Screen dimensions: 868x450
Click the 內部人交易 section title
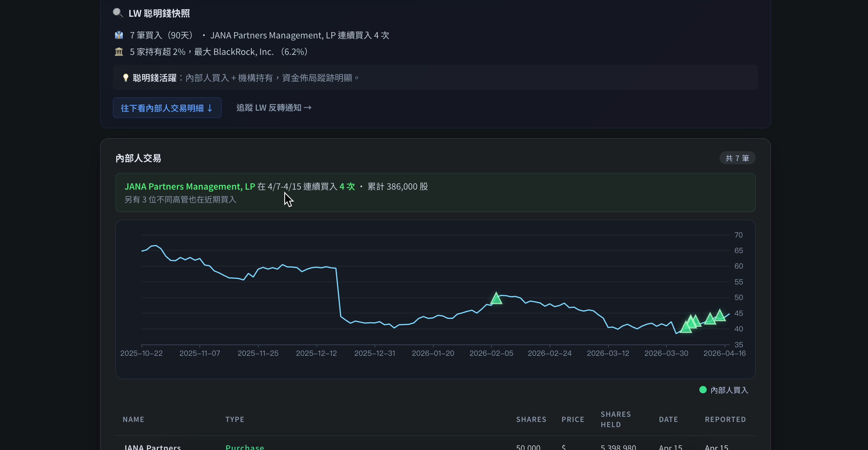[138, 158]
